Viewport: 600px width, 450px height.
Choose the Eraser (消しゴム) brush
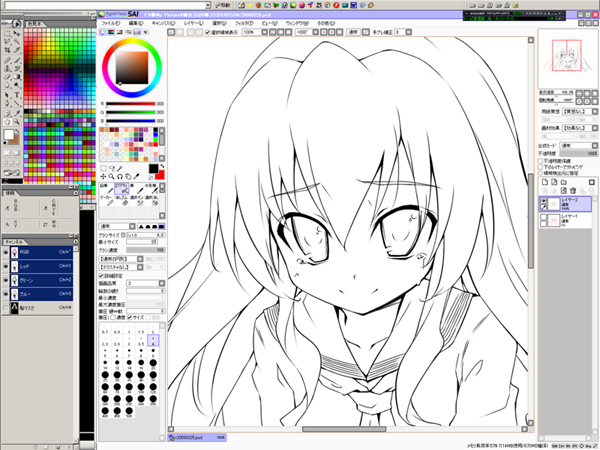121,201
